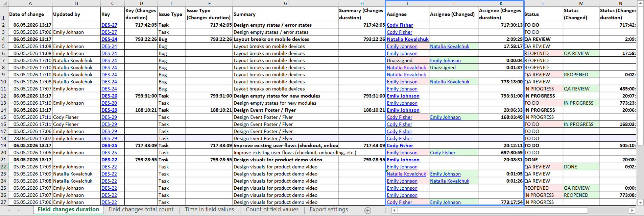Open bold DES-22 link in row 21
Viewport: 644px width, 216px height.
click(x=109, y=160)
